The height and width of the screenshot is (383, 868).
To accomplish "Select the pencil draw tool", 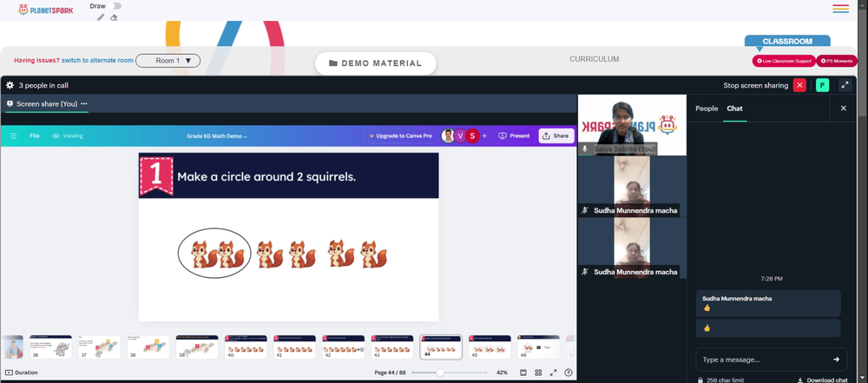I will coord(100,17).
